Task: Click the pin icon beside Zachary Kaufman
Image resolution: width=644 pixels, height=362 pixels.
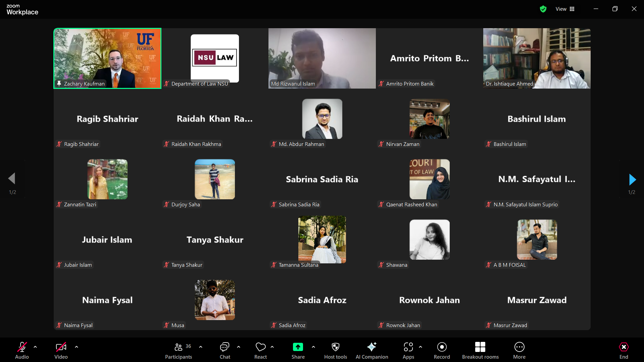Action: [x=59, y=84]
